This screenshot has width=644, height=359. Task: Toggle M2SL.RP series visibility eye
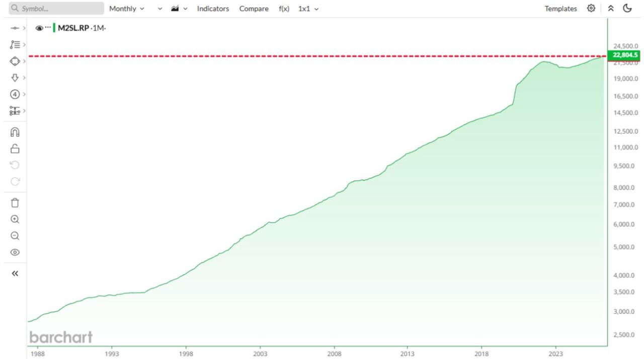click(39, 28)
